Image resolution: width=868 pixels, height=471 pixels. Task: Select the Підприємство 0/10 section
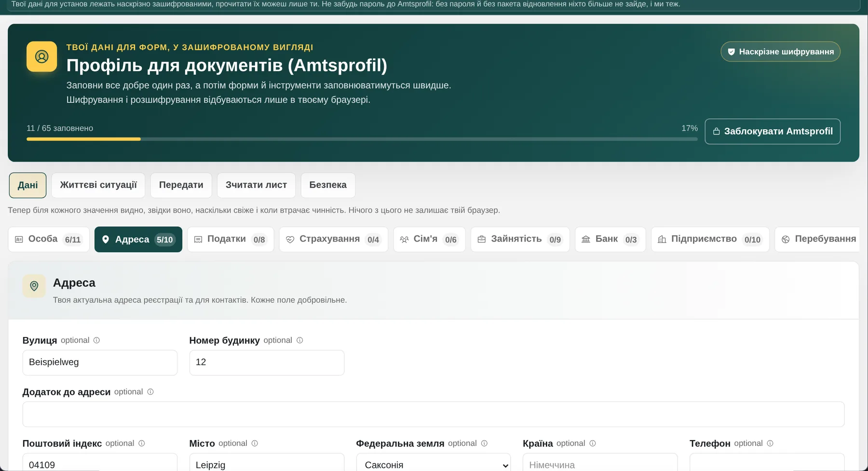pyautogui.click(x=710, y=240)
